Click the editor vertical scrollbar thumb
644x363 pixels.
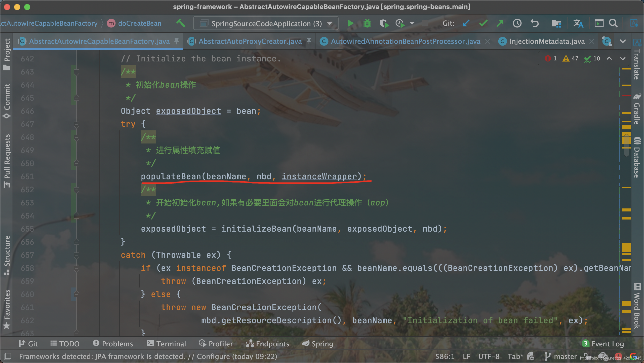[x=627, y=145]
